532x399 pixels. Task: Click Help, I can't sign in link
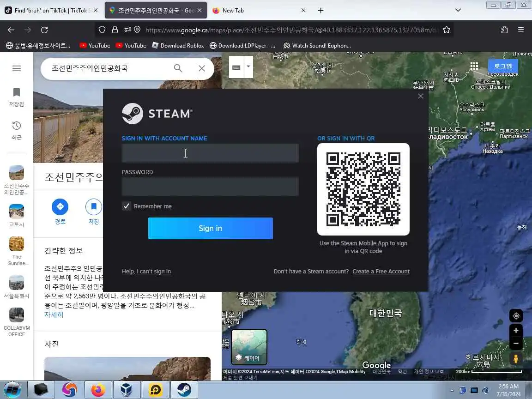pos(146,272)
